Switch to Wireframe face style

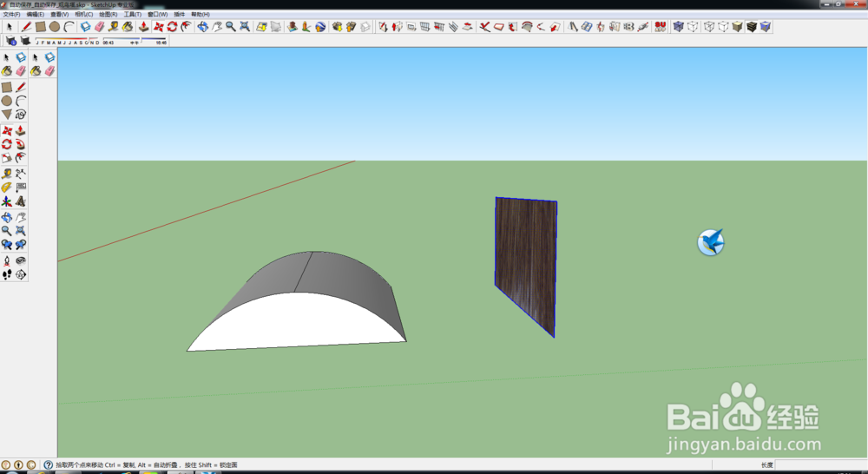(709, 27)
